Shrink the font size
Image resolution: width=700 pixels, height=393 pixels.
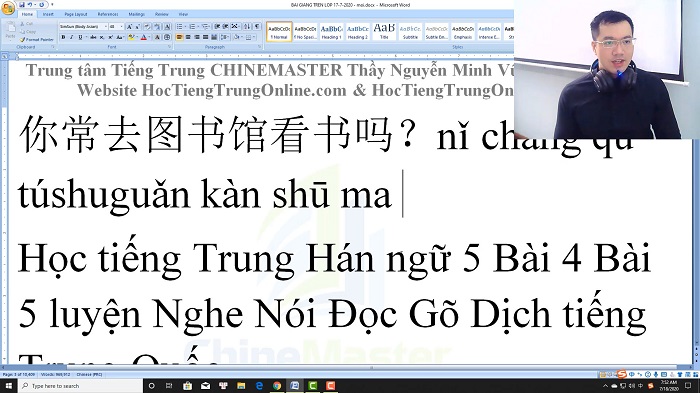tap(138, 26)
